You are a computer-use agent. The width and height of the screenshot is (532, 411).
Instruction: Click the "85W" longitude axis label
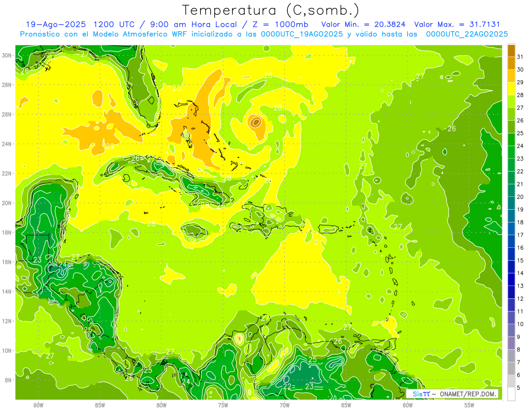(x=100, y=405)
